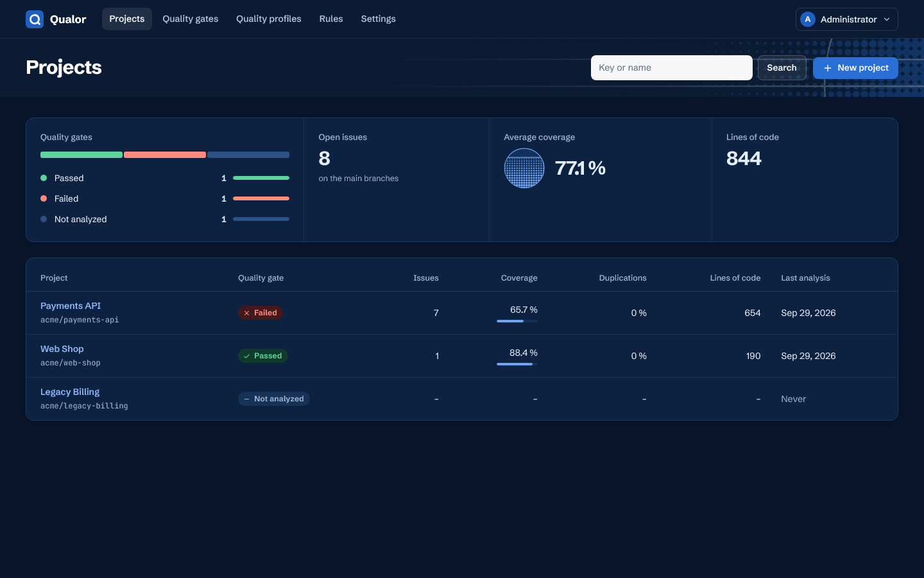Click the 844 lines of code value

point(744,159)
